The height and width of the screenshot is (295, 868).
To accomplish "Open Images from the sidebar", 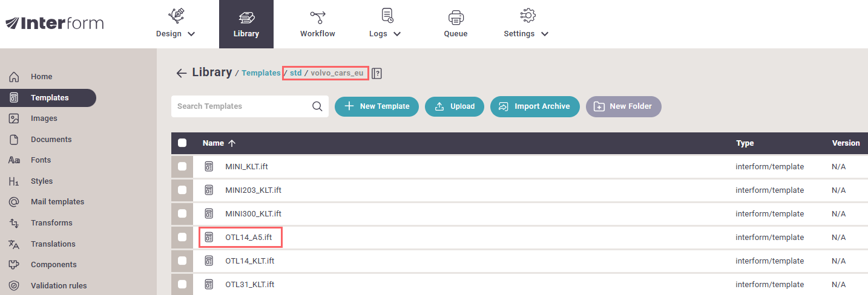I will point(44,118).
